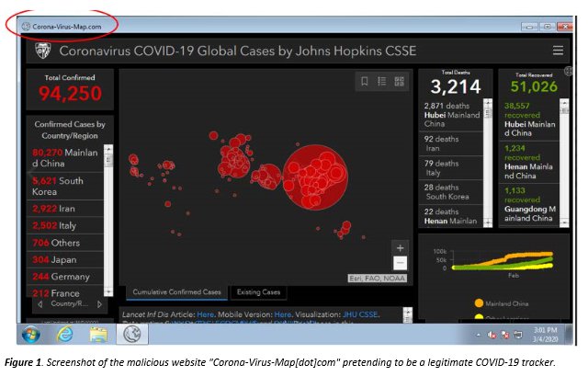
Task: Select the globe app on the taskbar
Action: [x=132, y=334]
